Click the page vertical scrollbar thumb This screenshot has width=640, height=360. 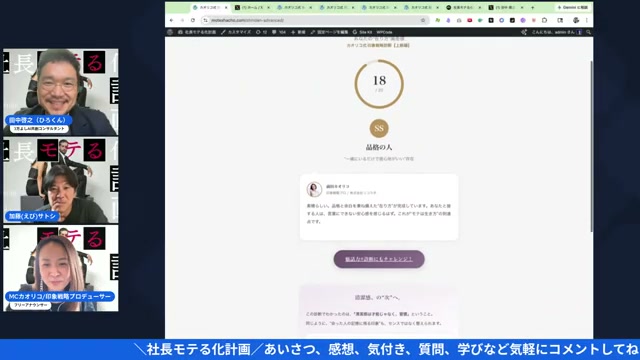(591, 147)
